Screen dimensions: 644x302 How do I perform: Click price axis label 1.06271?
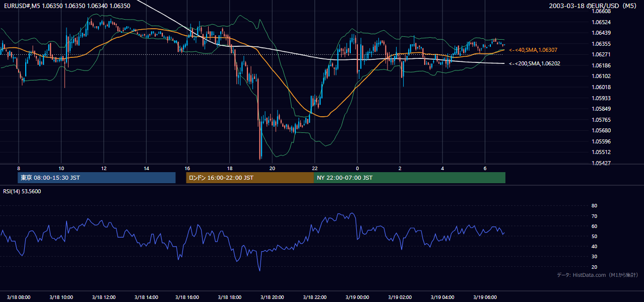(x=601, y=54)
